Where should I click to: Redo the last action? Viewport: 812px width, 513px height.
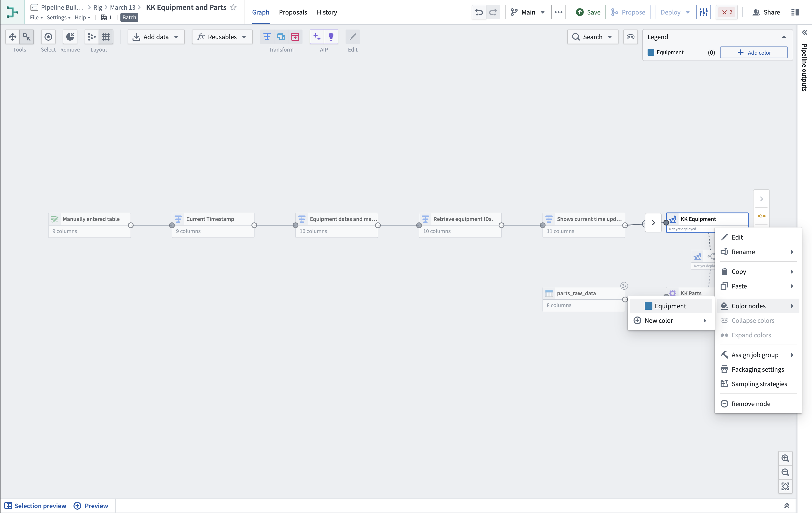click(493, 12)
